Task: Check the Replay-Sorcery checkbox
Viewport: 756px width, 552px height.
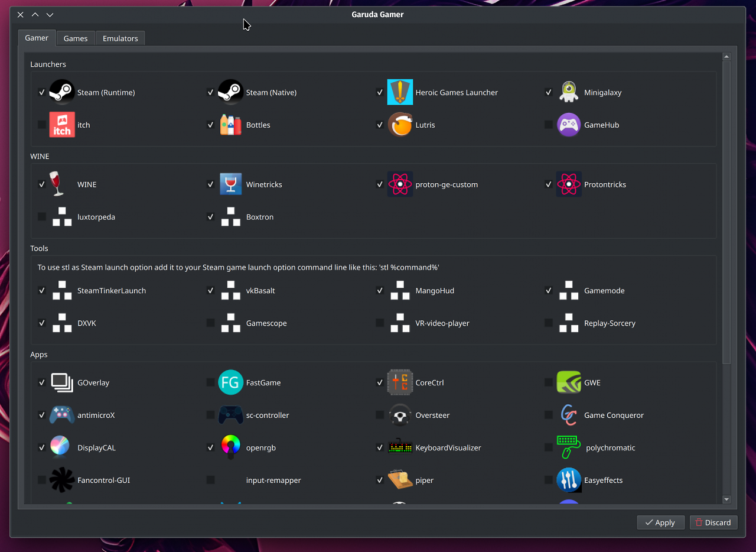Action: click(x=549, y=323)
